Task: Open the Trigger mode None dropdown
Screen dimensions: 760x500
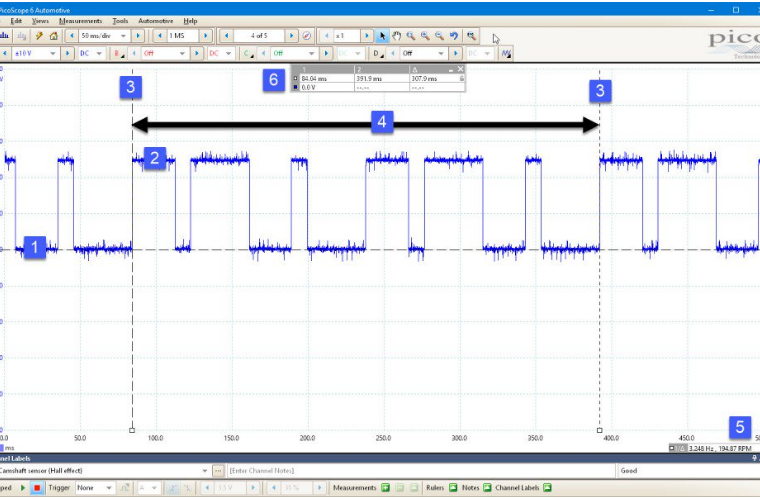Action: pyautogui.click(x=109, y=488)
